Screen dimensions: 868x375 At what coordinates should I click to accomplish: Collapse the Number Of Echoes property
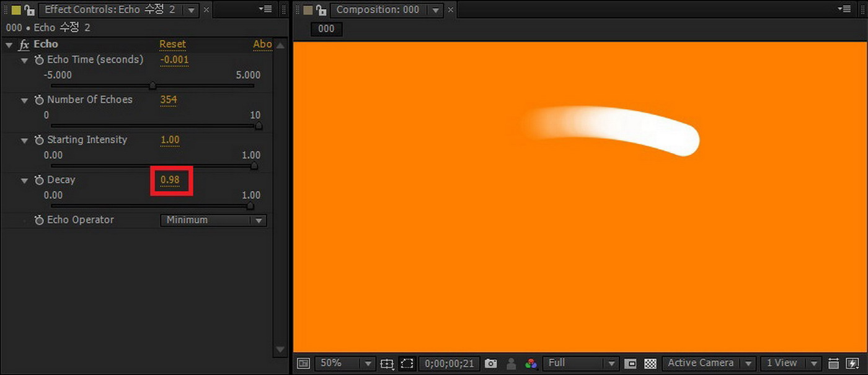[x=24, y=100]
